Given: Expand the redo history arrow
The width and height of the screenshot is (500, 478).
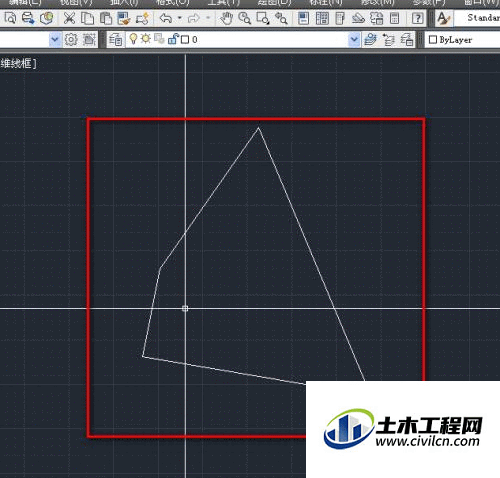Looking at the screenshot, I should (208, 18).
